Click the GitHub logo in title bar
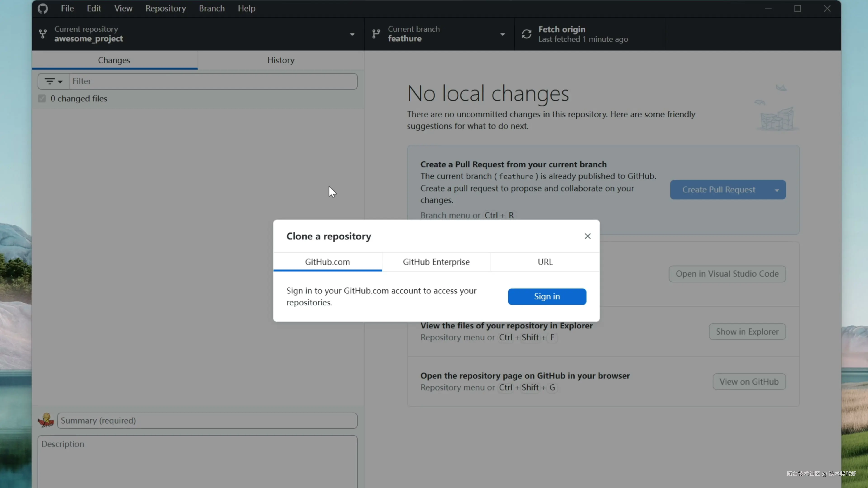Image resolution: width=868 pixels, height=488 pixels. [x=43, y=8]
